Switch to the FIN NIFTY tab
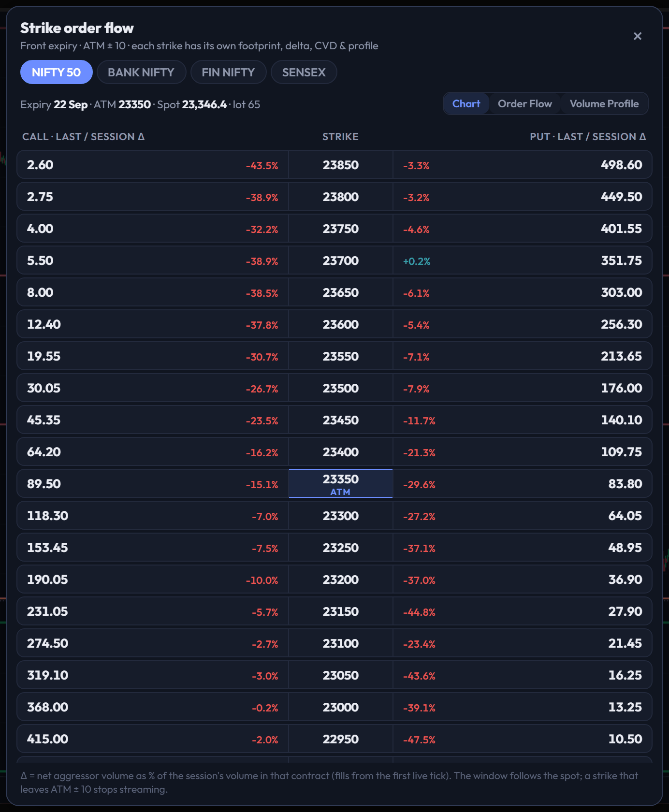The width and height of the screenshot is (669, 812). (x=228, y=72)
